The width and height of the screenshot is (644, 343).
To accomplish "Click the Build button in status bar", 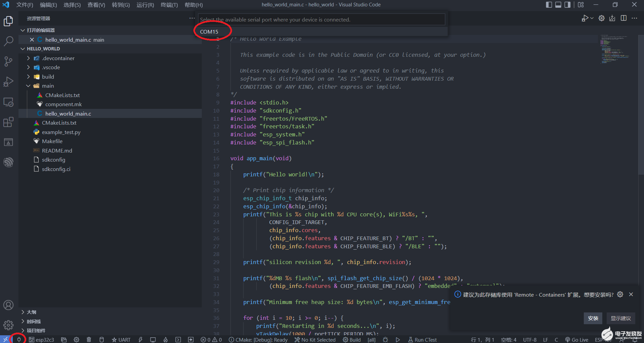I will (x=352, y=340).
